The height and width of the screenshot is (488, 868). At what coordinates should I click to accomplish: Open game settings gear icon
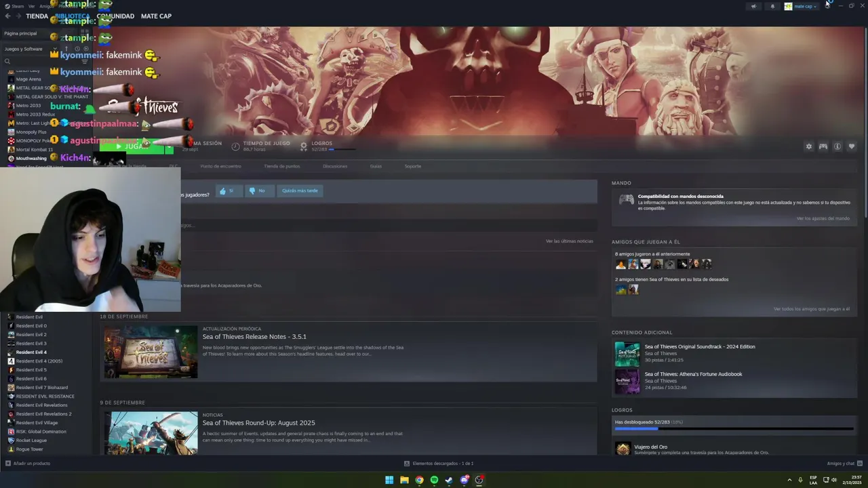click(808, 146)
